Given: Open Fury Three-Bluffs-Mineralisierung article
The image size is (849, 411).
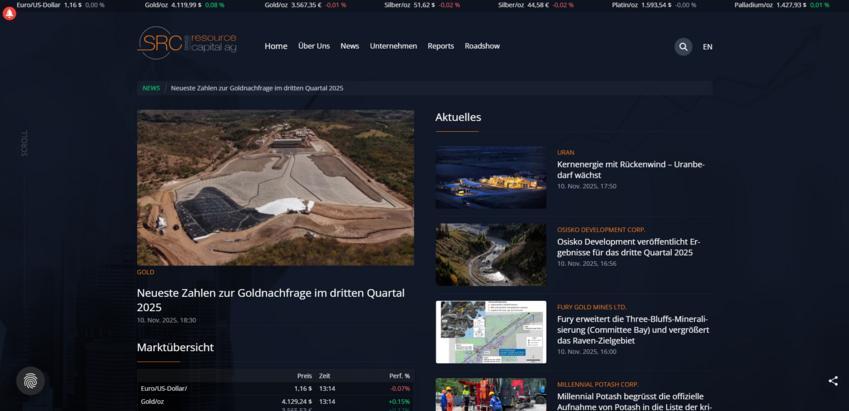Looking at the screenshot, I should (633, 330).
